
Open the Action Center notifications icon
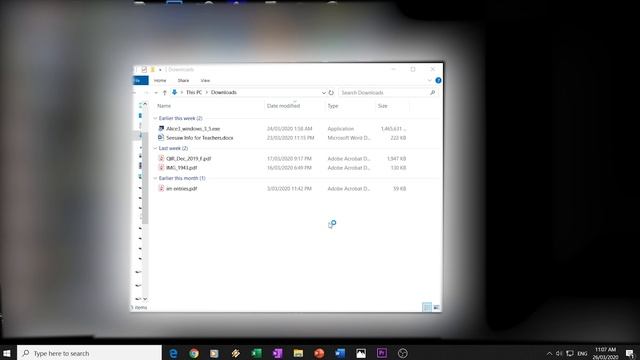pyautogui.click(x=630, y=353)
